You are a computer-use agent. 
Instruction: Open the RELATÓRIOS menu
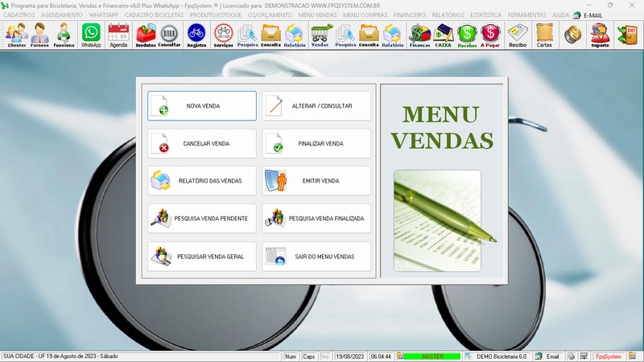tap(448, 14)
